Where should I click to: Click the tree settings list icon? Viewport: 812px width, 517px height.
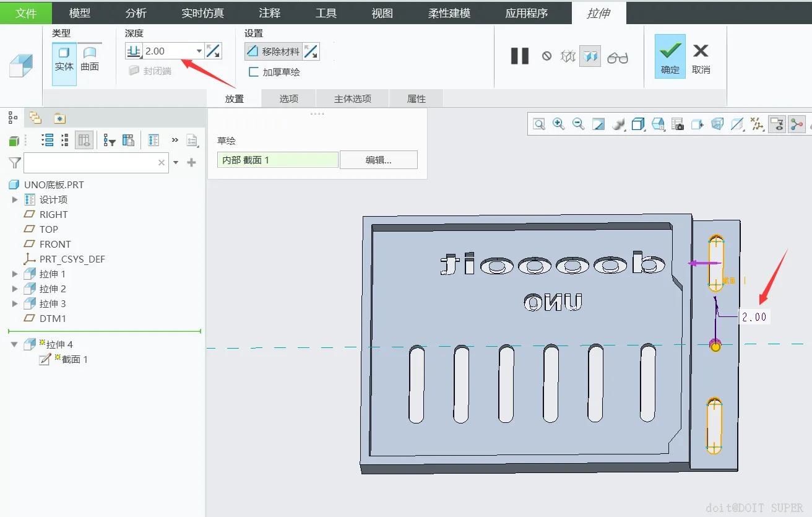(153, 140)
